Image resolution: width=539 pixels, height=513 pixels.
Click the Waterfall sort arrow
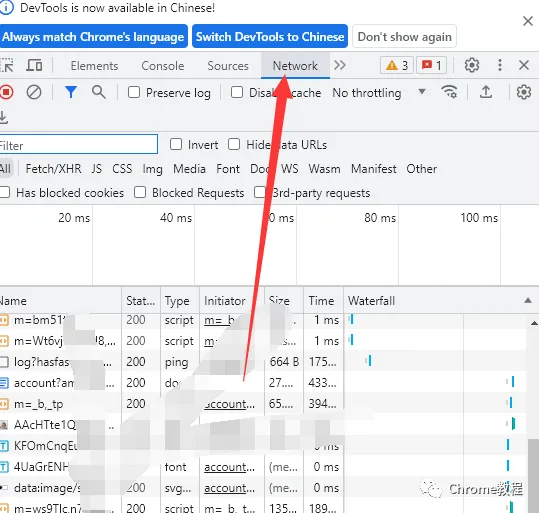point(528,301)
